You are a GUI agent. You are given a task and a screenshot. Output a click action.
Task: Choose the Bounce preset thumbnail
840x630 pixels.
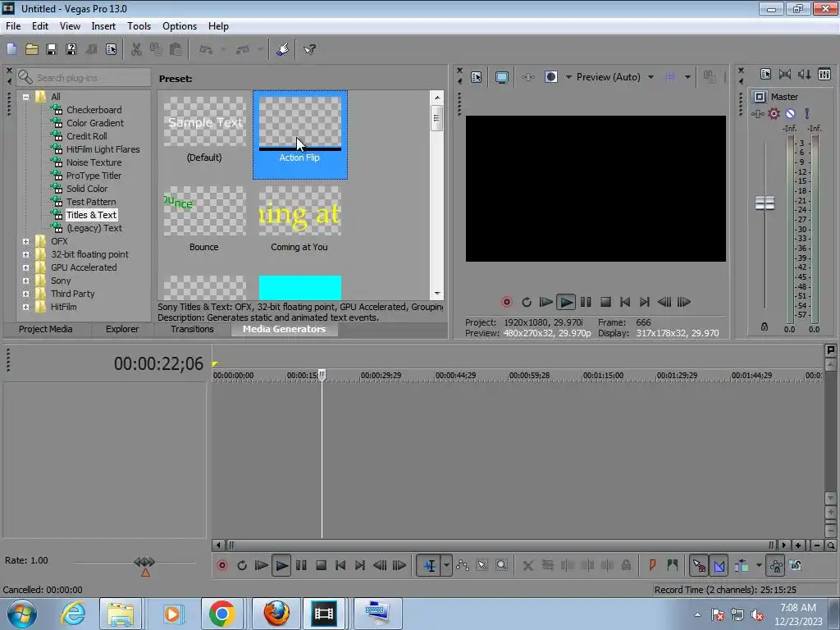click(204, 211)
